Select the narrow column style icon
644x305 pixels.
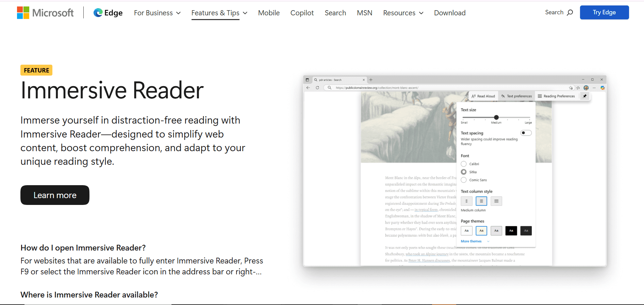tap(466, 201)
